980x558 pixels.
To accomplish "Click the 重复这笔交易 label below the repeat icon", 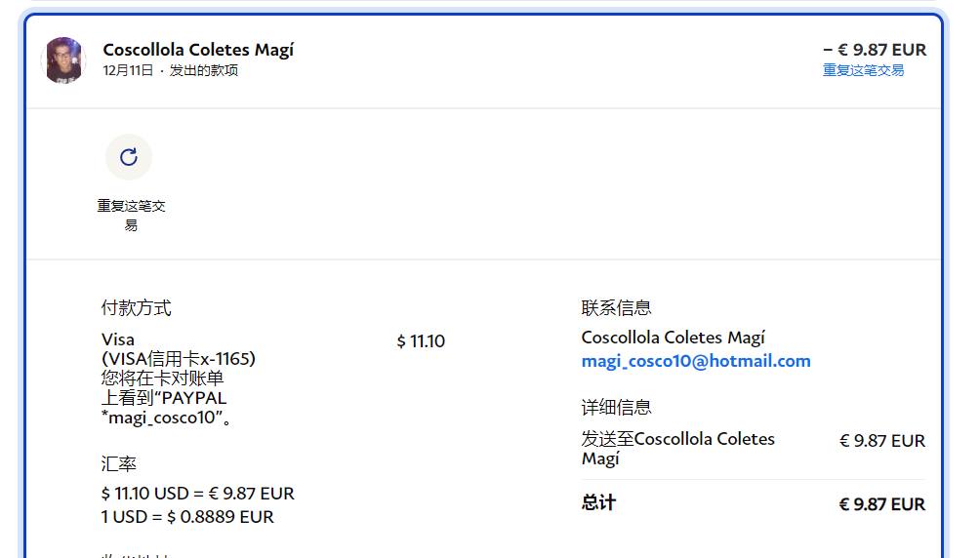I will [x=131, y=215].
